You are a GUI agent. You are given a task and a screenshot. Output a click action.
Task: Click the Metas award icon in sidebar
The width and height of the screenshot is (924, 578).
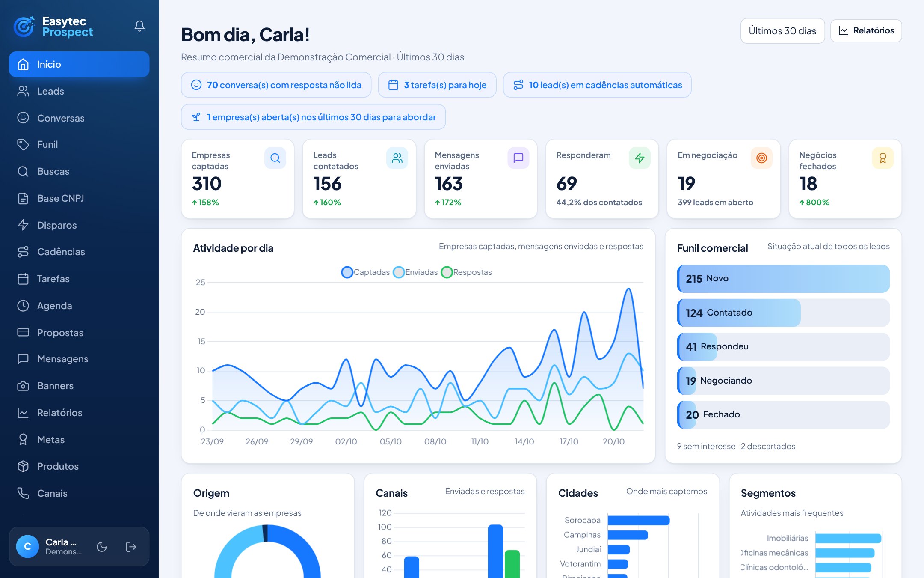pyautogui.click(x=23, y=440)
